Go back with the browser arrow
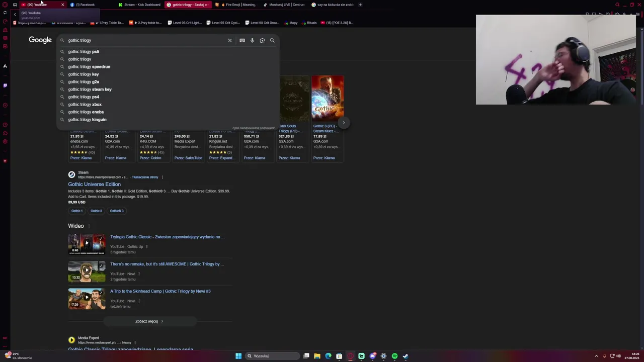The image size is (644, 362). pyautogui.click(x=15, y=14)
